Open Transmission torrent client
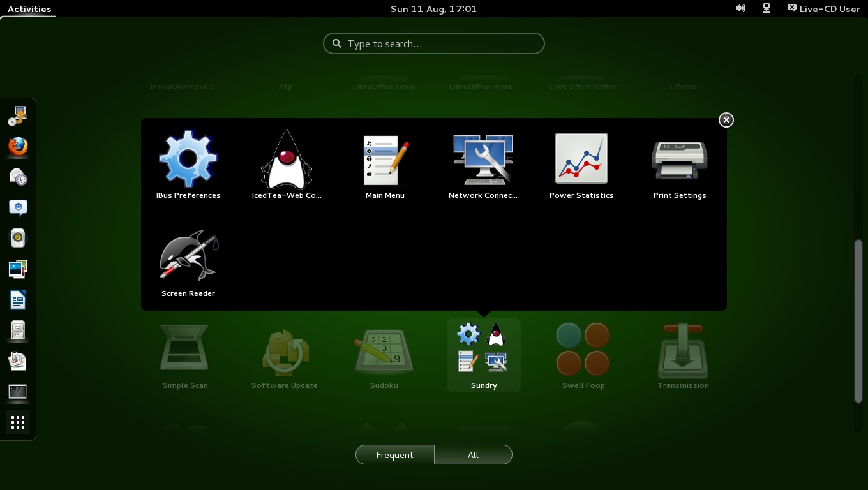The width and height of the screenshot is (868, 490). [683, 356]
